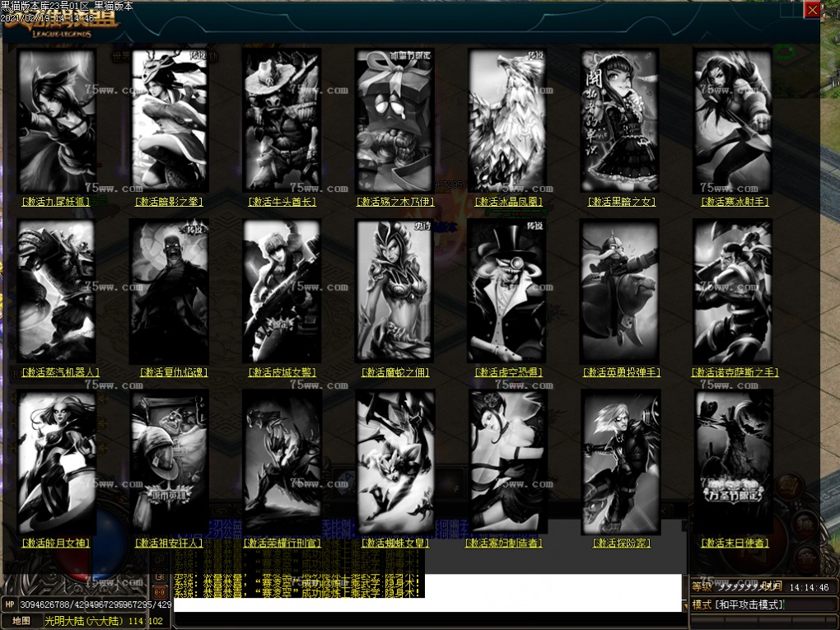Click the 激活冰晶凤凰 link
The image size is (840, 630).
pyautogui.click(x=509, y=202)
